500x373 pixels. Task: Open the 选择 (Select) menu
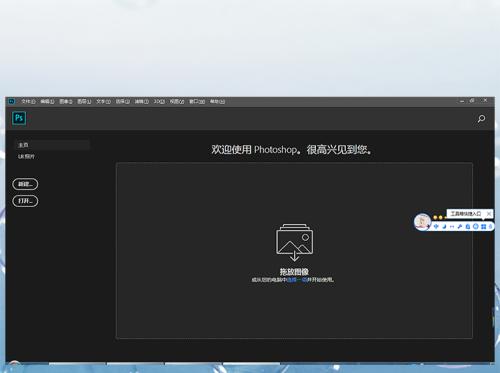[122, 101]
